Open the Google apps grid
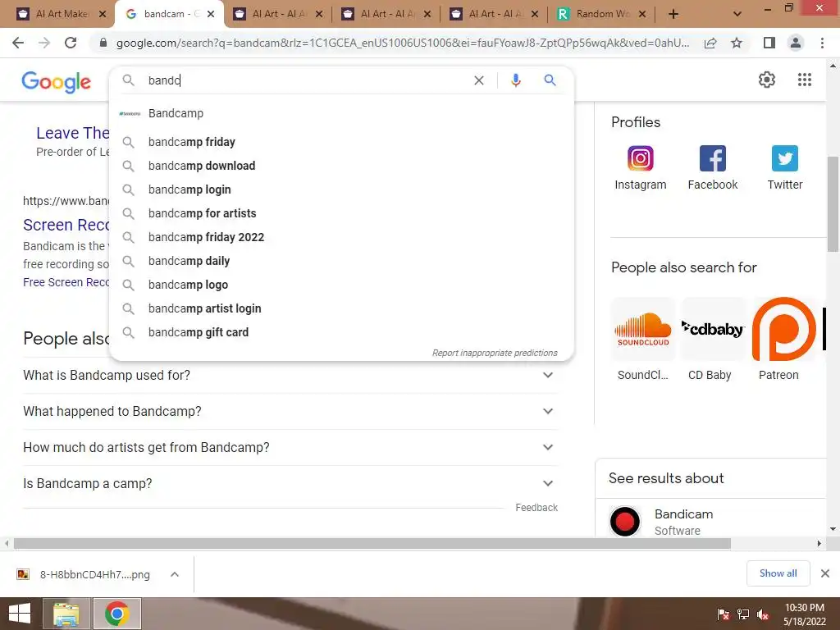This screenshot has width=840, height=630. tap(805, 80)
